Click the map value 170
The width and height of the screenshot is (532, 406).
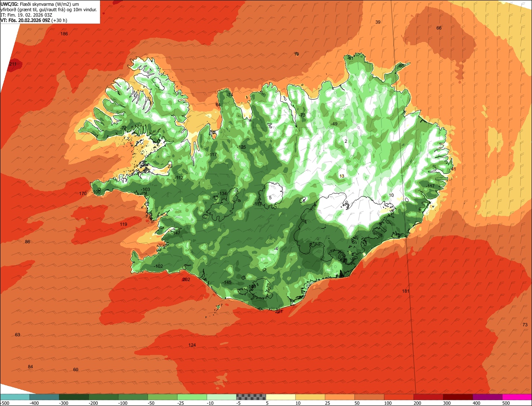coord(83,193)
